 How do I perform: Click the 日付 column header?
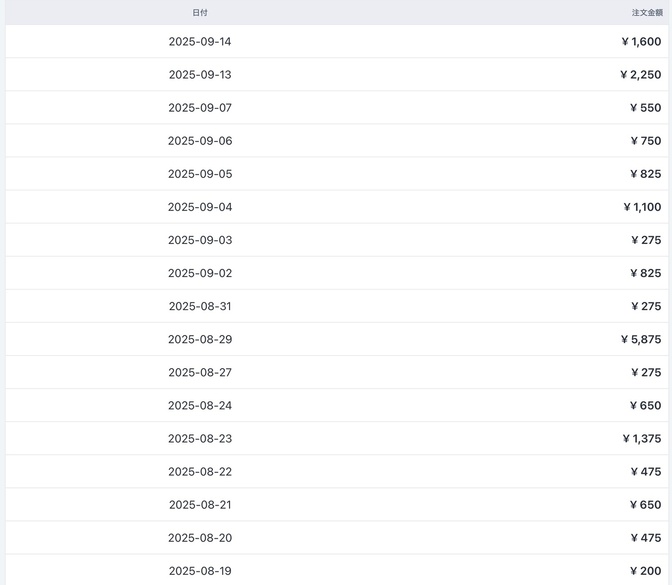pos(200,13)
